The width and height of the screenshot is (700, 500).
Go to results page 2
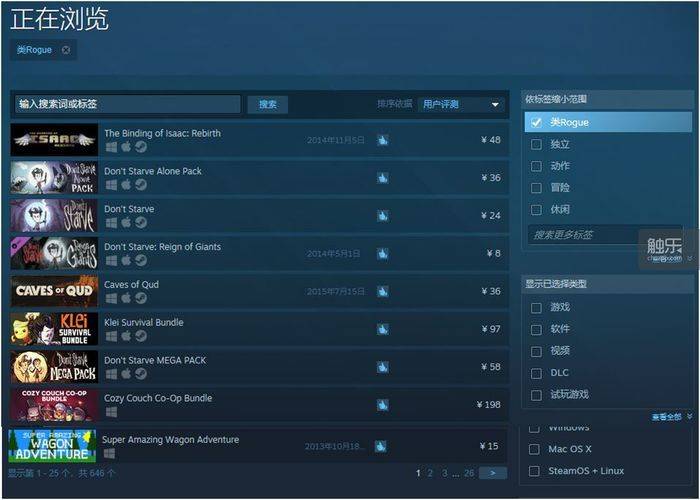point(430,473)
